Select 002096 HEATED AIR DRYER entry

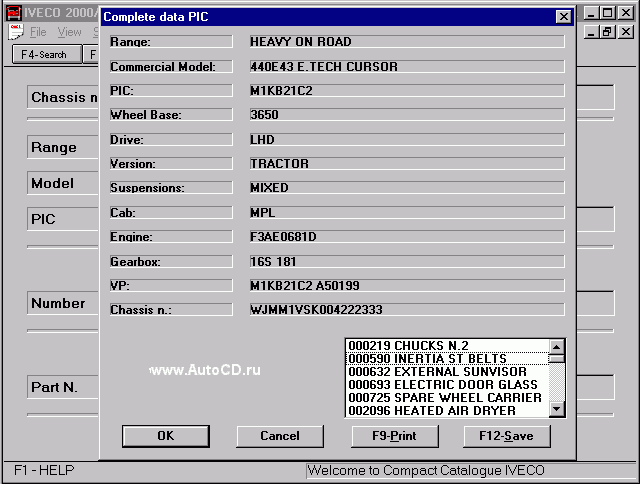tap(448, 411)
